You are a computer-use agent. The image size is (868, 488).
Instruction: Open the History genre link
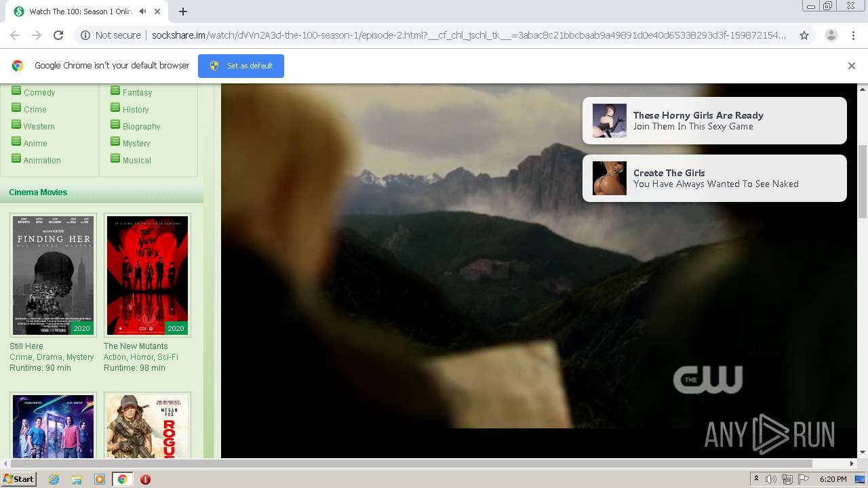[x=136, y=110]
